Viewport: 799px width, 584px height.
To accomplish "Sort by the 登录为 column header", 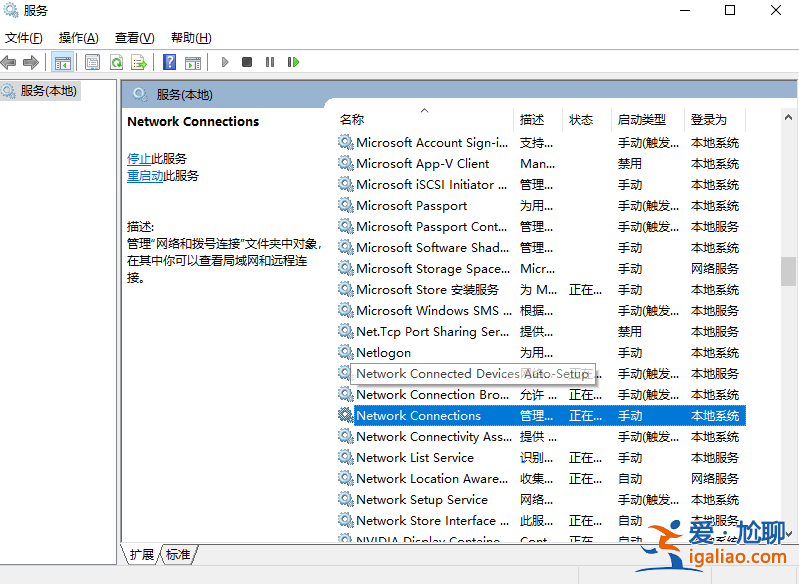I will pos(714,120).
